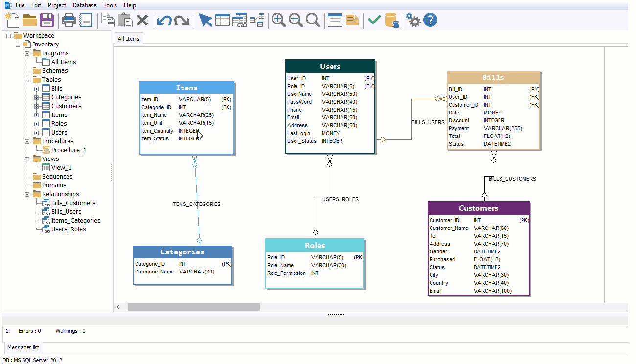The image size is (636, 364).
Task: Open settings using the gear icon
Action: (x=412, y=20)
